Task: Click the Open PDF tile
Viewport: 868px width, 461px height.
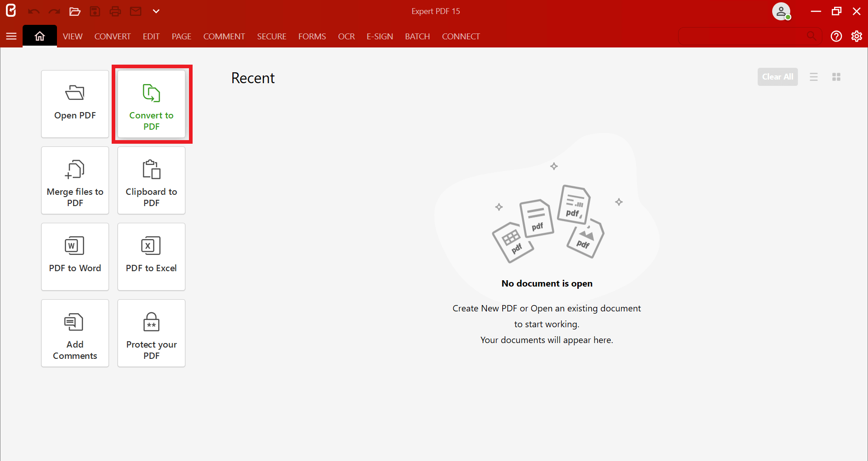Action: click(x=75, y=104)
